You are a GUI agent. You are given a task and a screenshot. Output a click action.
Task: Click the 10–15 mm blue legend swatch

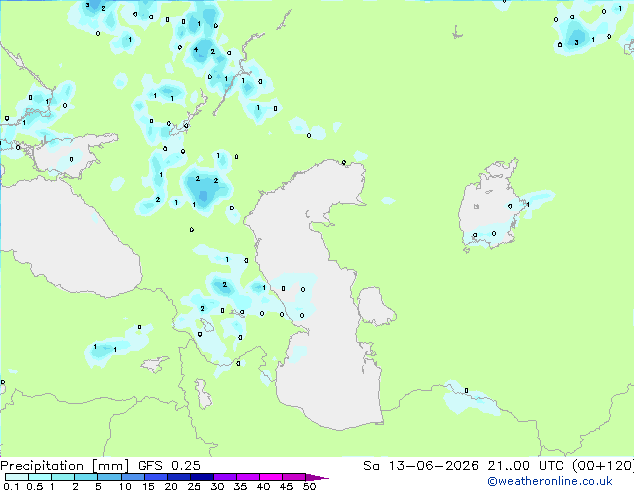click(x=132, y=477)
